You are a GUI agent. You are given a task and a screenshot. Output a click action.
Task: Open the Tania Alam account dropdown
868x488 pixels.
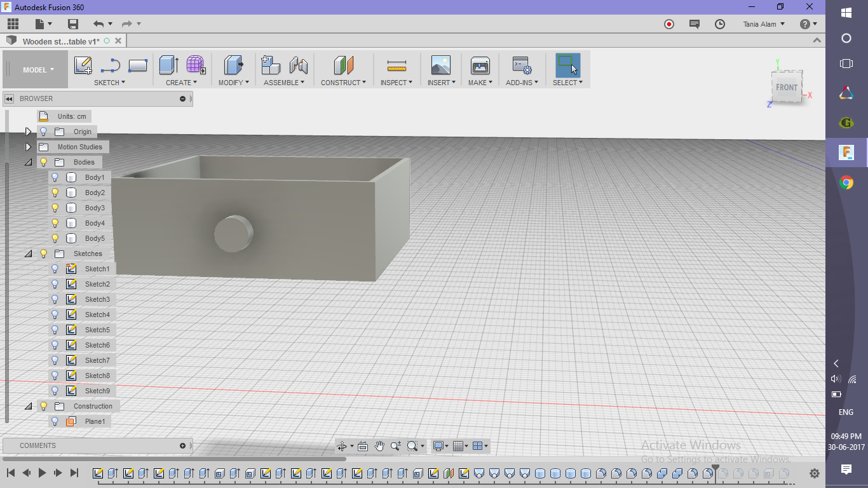(764, 24)
